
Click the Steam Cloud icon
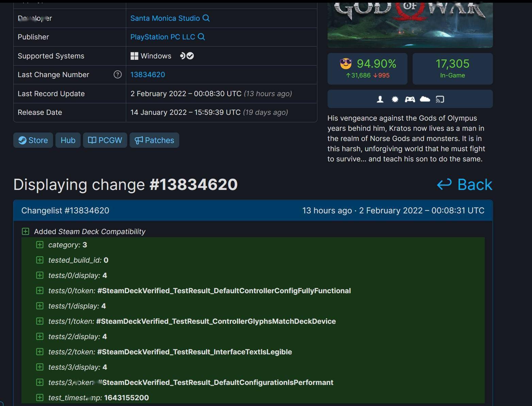point(425,99)
